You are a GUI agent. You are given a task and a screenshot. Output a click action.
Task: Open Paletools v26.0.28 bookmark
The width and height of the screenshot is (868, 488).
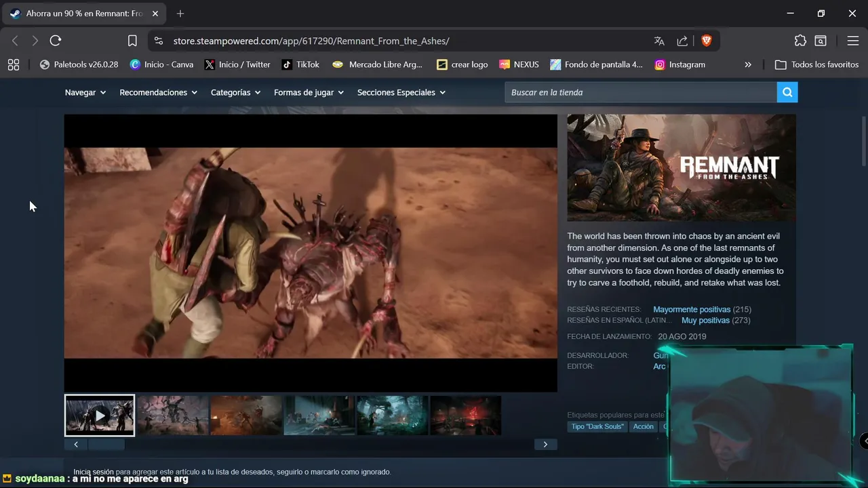[x=79, y=64]
